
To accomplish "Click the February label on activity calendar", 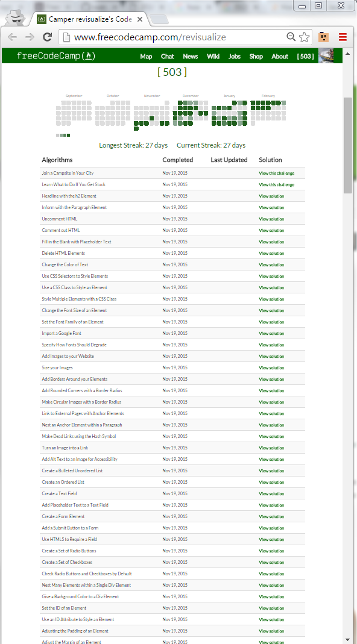I will [268, 96].
